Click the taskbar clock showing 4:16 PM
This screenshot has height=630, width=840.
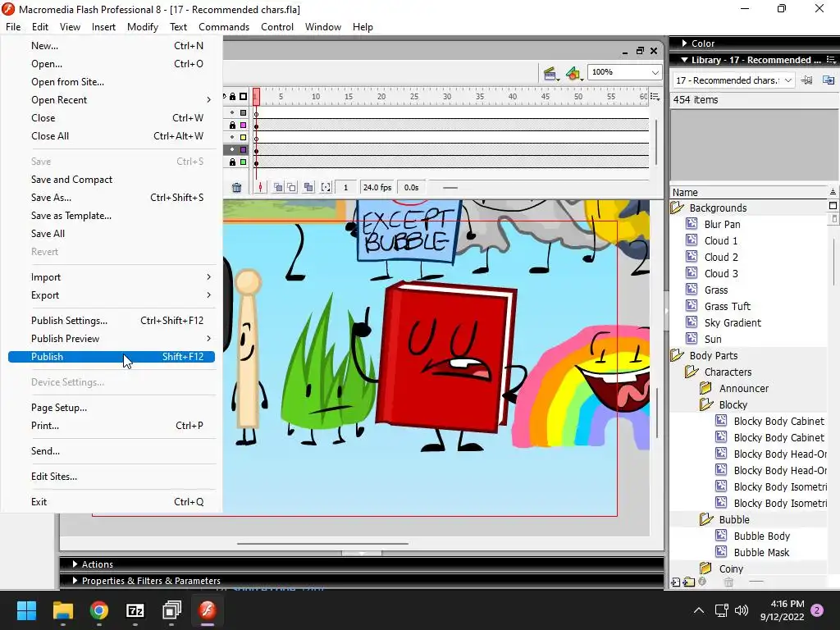click(x=782, y=610)
